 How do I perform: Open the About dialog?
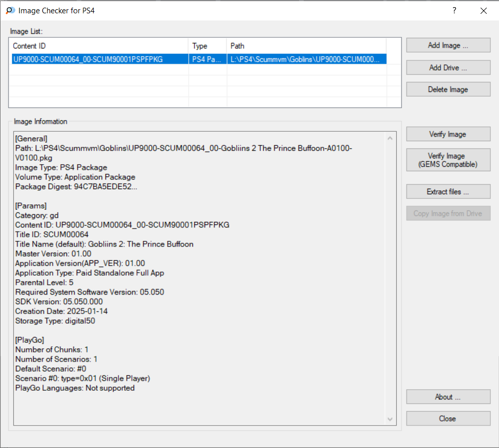[448, 397]
